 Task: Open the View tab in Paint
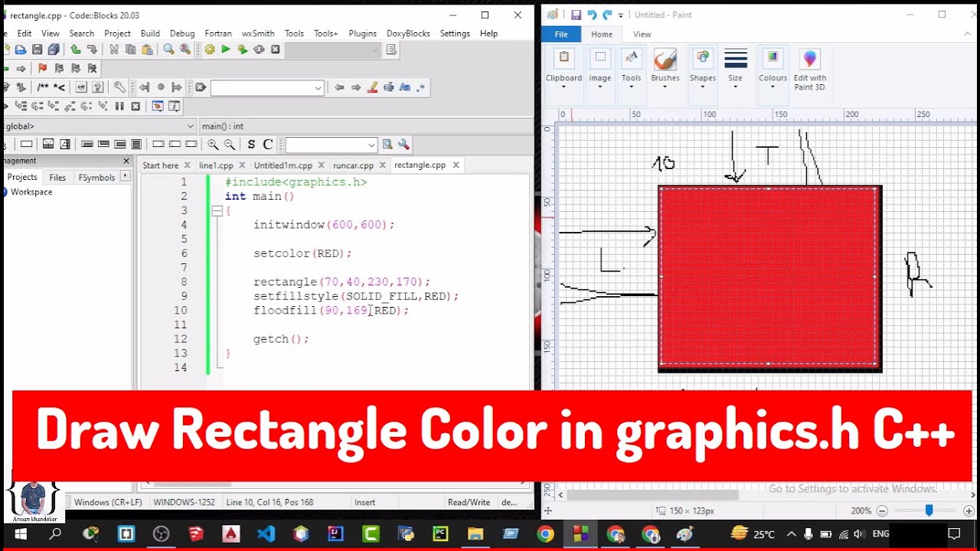642,34
